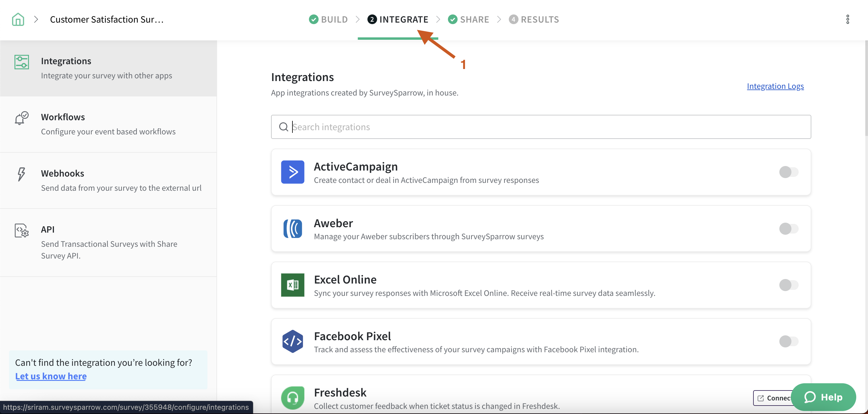
Task: Click the chevron between Build and Integrate
Action: 358,20
